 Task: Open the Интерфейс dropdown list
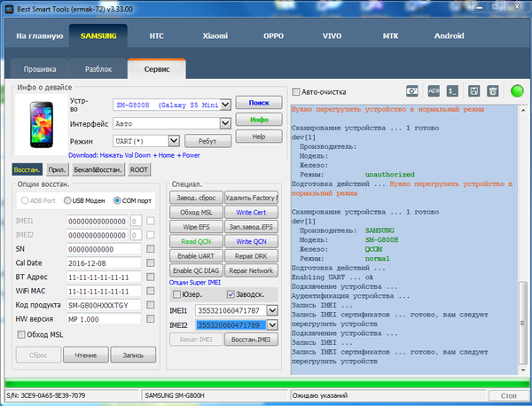click(225, 123)
